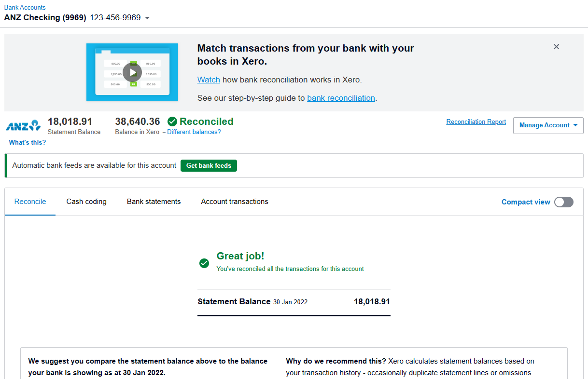Open the Watch video link

pos(209,80)
